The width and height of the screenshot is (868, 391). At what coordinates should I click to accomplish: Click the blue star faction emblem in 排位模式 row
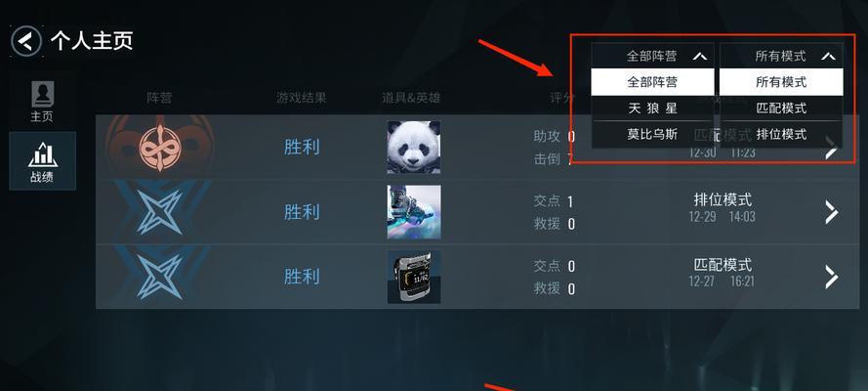coord(159,211)
